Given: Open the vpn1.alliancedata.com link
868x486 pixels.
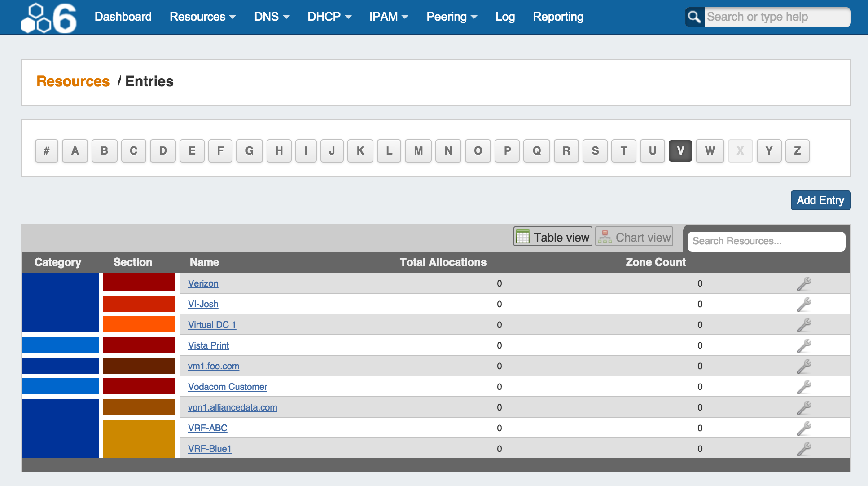Looking at the screenshot, I should [232, 407].
